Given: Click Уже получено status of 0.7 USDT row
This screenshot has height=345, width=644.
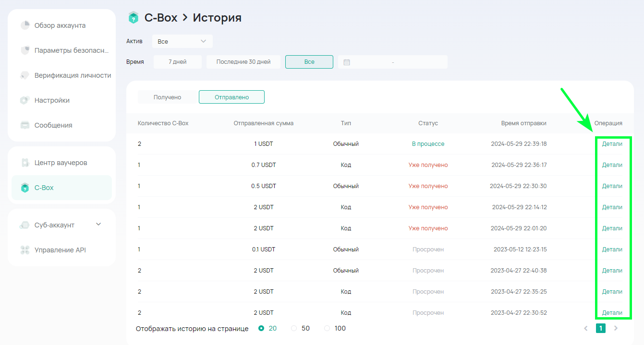Looking at the screenshot, I should 428,165.
